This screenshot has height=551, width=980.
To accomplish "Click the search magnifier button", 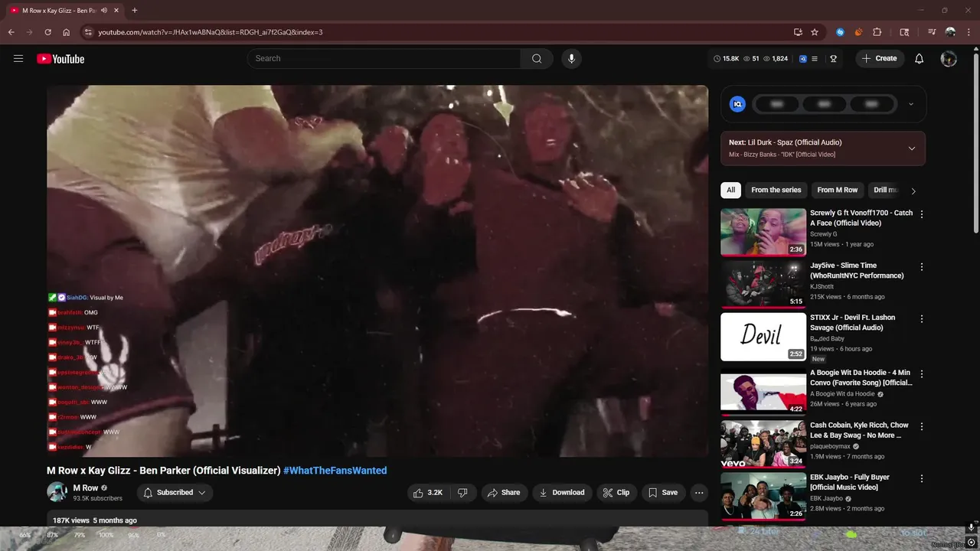I will [x=537, y=59].
